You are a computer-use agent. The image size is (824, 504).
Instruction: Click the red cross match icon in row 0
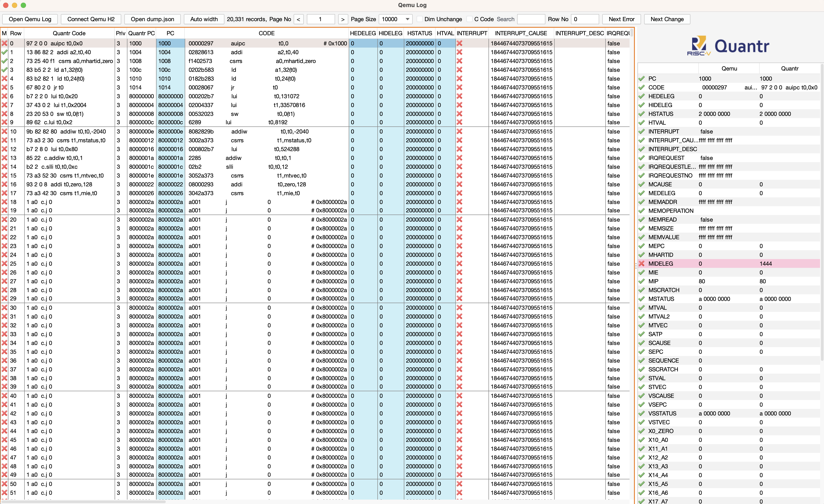(x=4, y=43)
